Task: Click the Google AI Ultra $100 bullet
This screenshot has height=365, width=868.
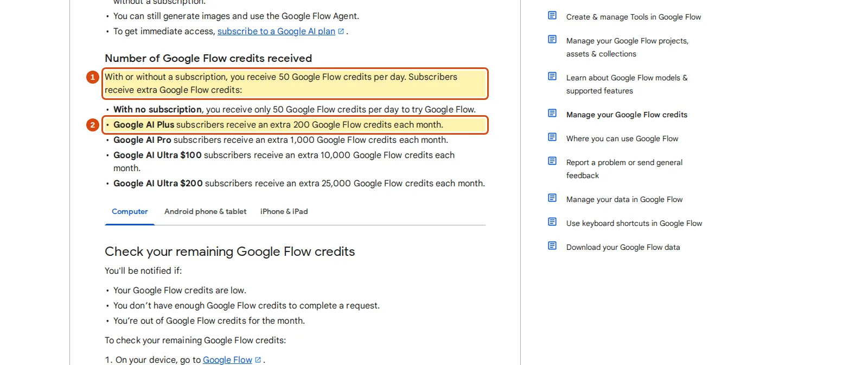Action: tap(284, 162)
